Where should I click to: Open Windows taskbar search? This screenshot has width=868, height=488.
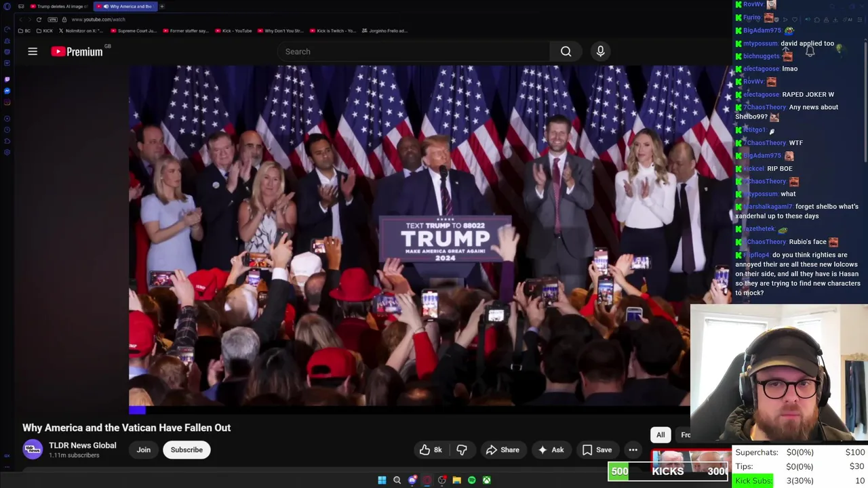(x=397, y=480)
